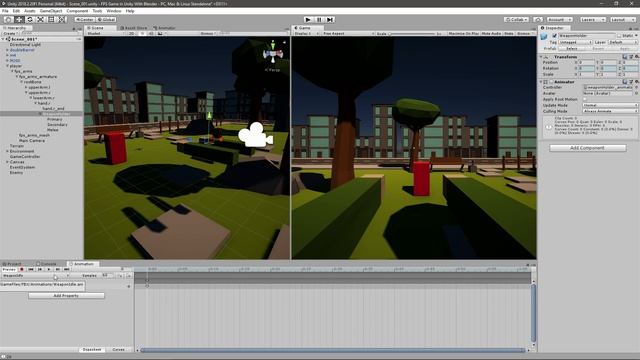The height and width of the screenshot is (360, 640).
Task: Go to next keyframe in Animation panel
Action: (58, 269)
